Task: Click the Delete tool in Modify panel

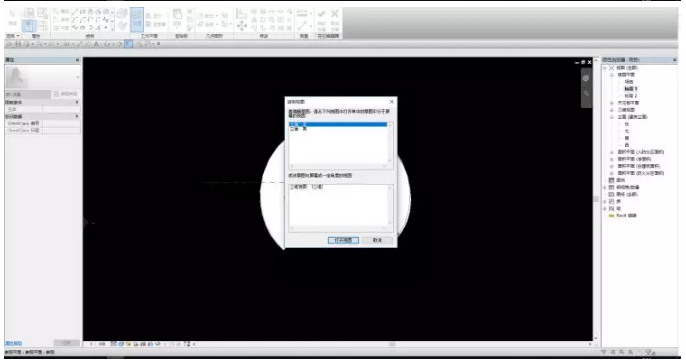Action: (x=289, y=28)
